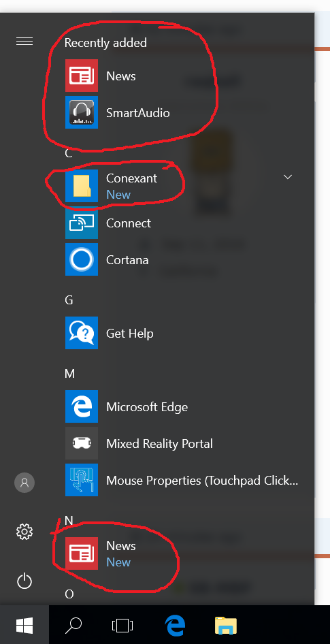This screenshot has width=330, height=644.
Task: Launch the Connect app
Action: [x=180, y=223]
